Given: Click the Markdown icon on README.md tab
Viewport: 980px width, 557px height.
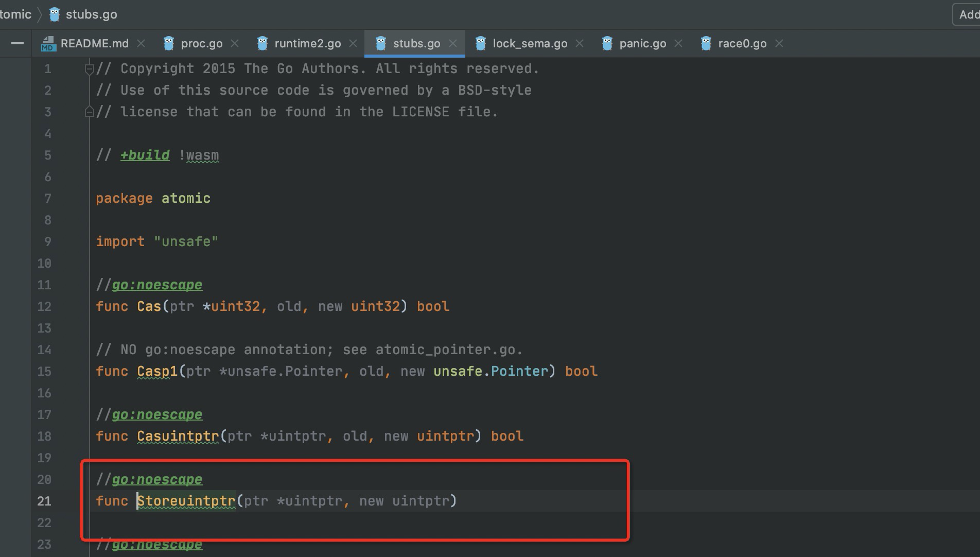Looking at the screenshot, I should tap(48, 44).
